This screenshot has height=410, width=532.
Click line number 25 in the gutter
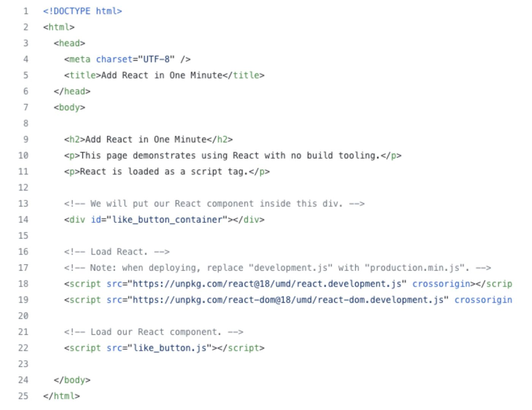coord(23,396)
